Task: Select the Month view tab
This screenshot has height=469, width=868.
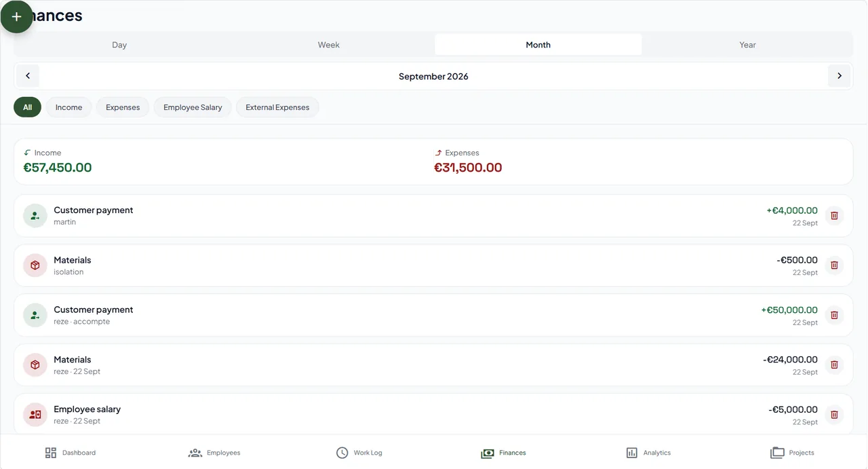Action: (x=538, y=45)
